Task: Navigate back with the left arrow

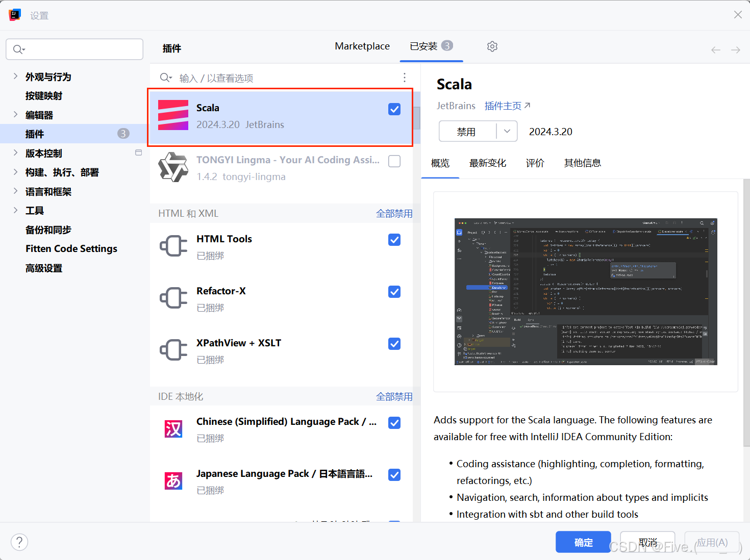Action: 716,49
